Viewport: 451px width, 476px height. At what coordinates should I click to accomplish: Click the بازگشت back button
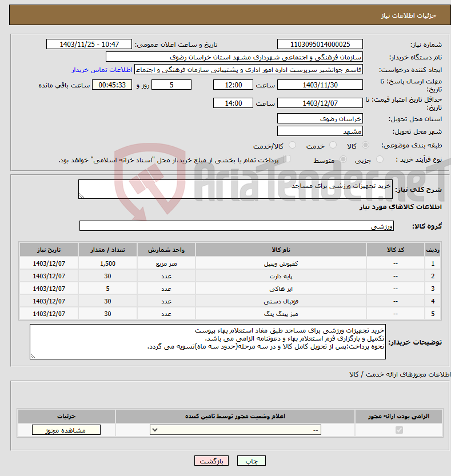tap(211, 461)
